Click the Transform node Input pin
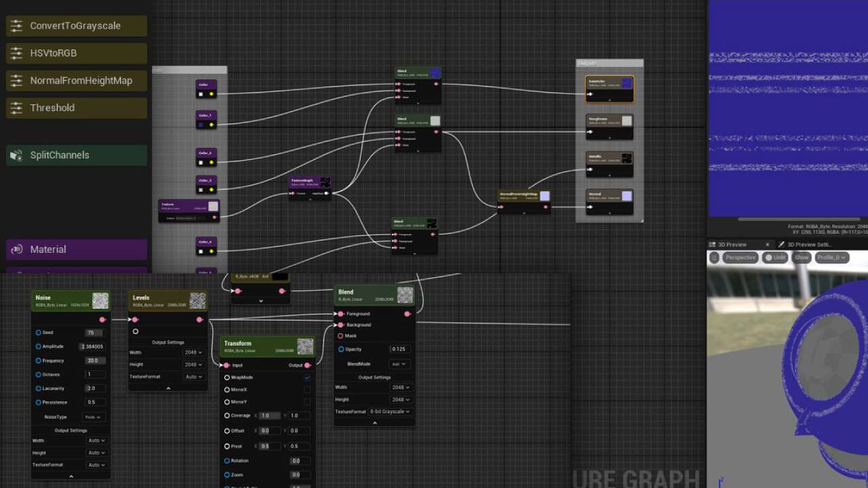 point(226,365)
